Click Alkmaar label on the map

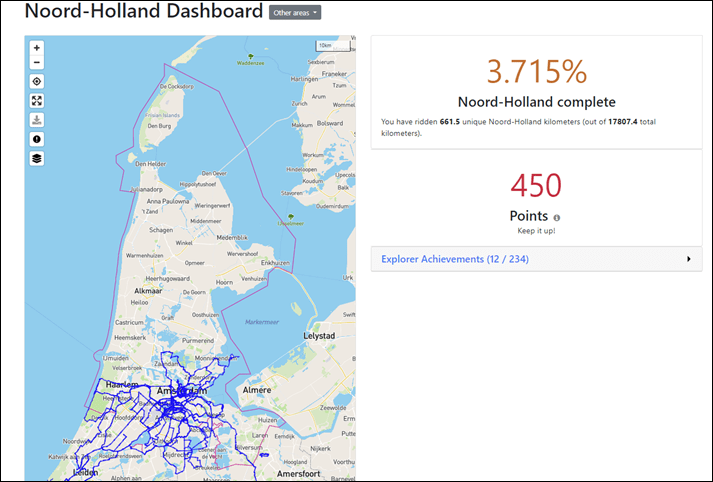[x=148, y=291]
